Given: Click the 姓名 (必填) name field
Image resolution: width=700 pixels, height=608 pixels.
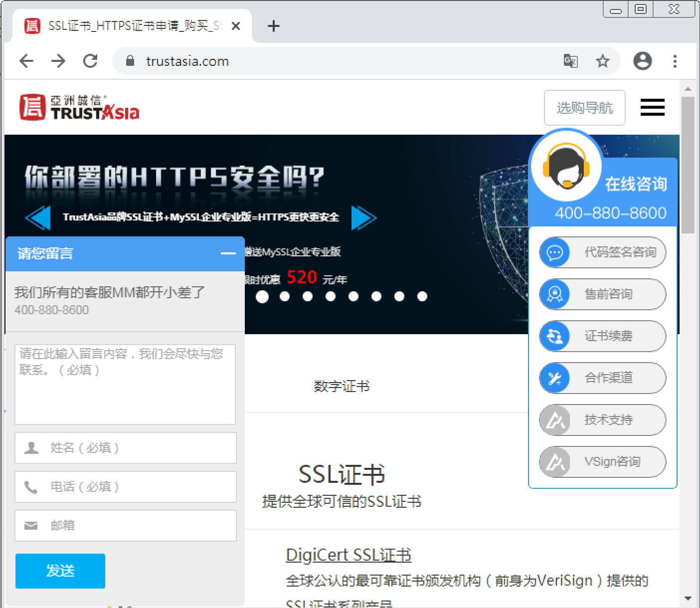Looking at the screenshot, I should 125,447.
